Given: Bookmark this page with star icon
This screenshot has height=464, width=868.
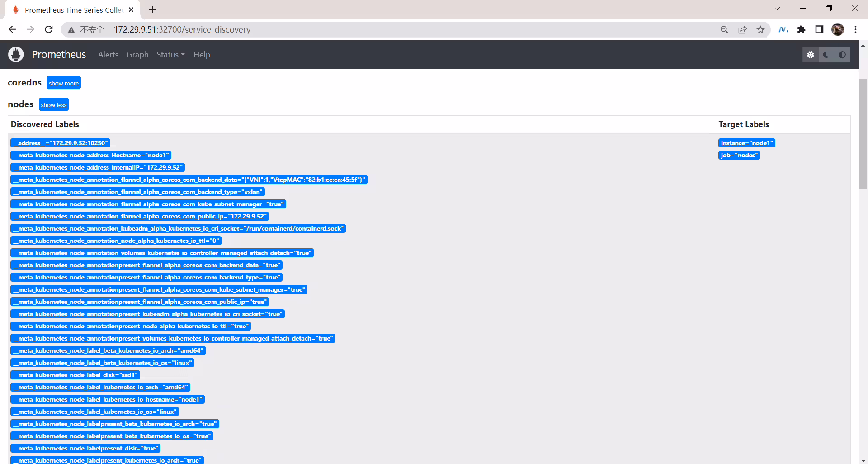Looking at the screenshot, I should pos(761,29).
